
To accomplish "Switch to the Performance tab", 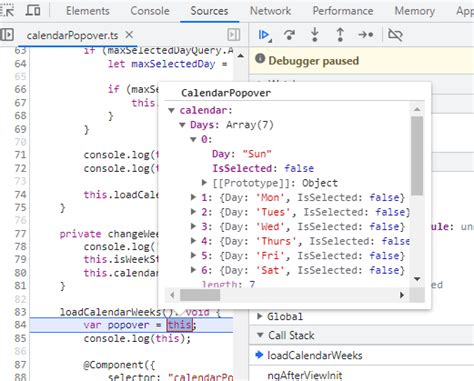I will (343, 11).
